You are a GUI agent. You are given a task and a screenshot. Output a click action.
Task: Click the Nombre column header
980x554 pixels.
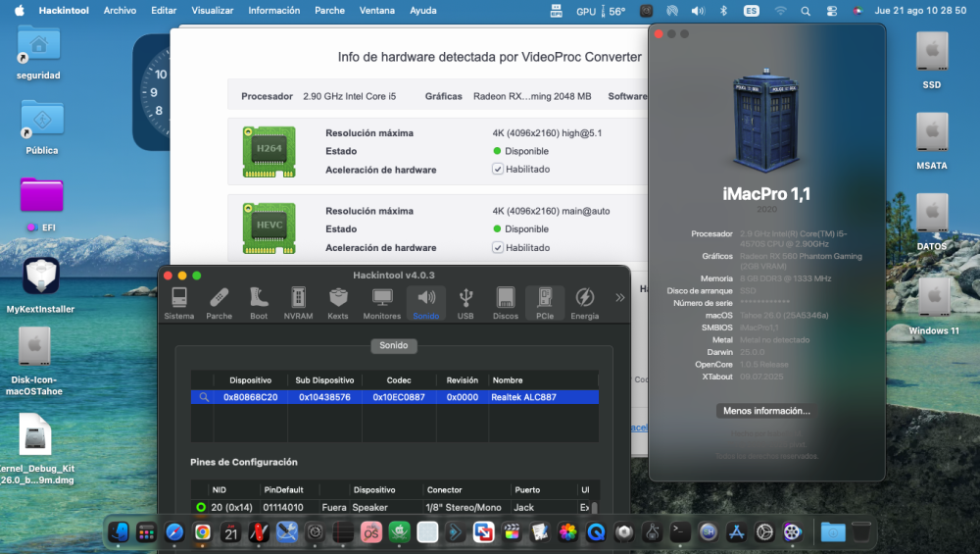543,380
